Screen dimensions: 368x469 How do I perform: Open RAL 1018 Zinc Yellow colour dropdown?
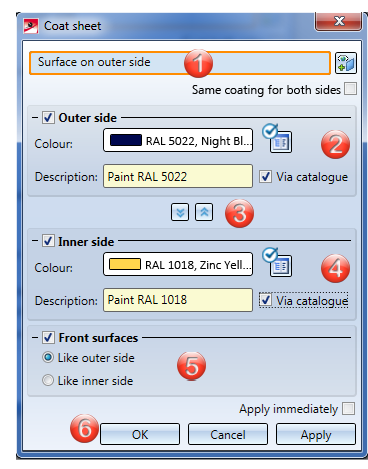[178, 264]
